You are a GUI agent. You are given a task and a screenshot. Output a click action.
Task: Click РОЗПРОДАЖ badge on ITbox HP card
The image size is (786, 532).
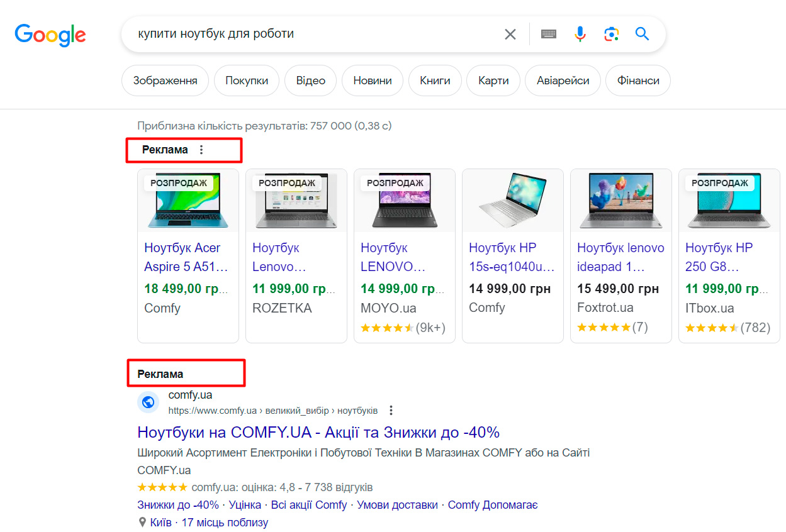pyautogui.click(x=720, y=183)
